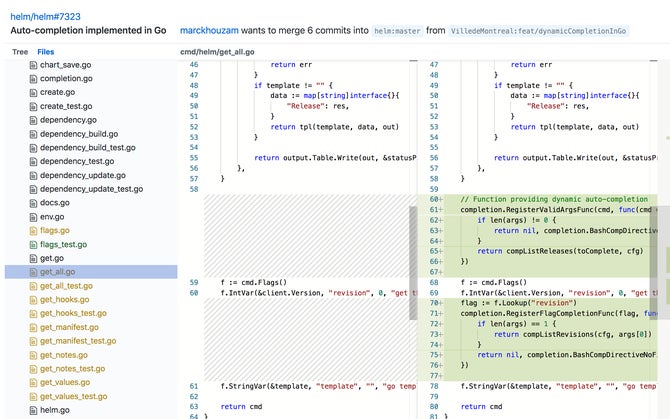Click the file icon beside get.go
Screen dimensions: 670x419
point(33,259)
